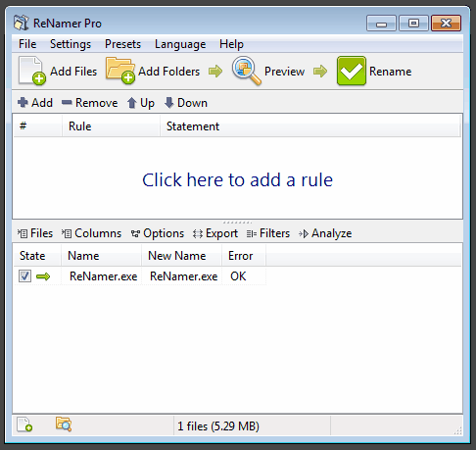Screen dimensions: 476x450
Task: Click the Add Folders label
Action: click(x=168, y=72)
